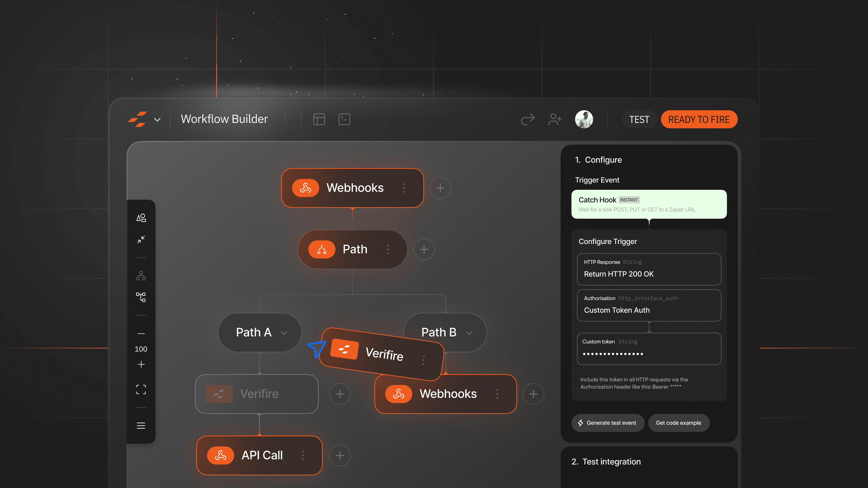Click the Generate test event button
This screenshot has height=488, width=868.
coord(608,423)
